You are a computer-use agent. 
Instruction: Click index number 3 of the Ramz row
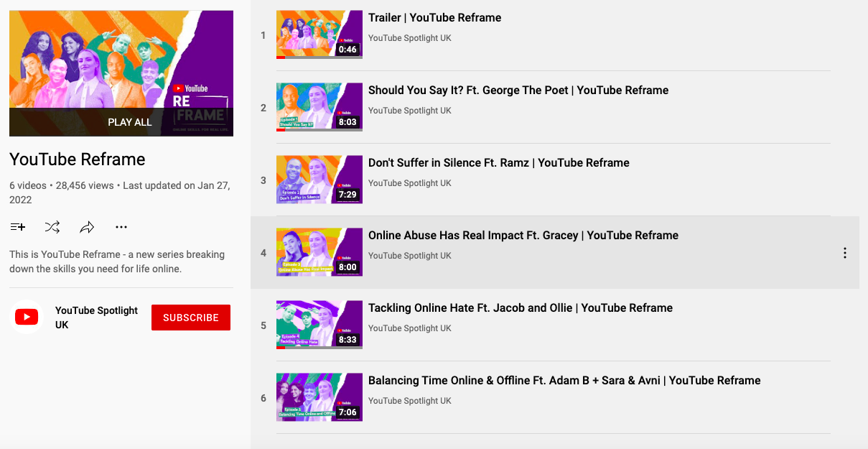pyautogui.click(x=263, y=180)
